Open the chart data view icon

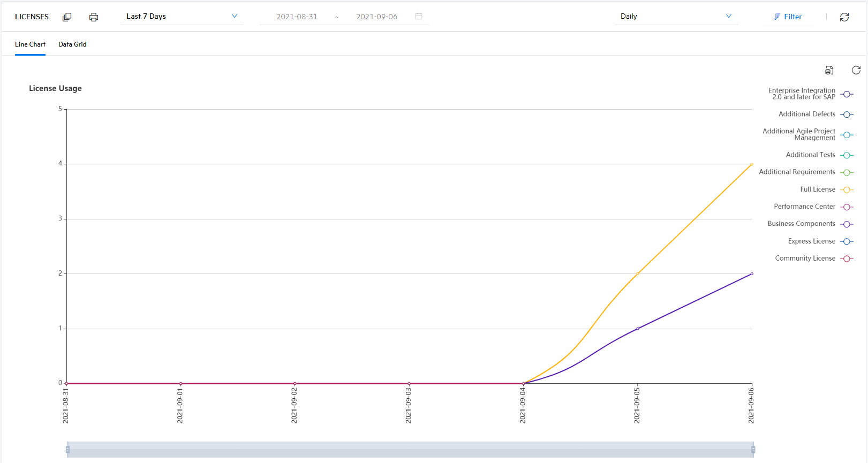(829, 70)
